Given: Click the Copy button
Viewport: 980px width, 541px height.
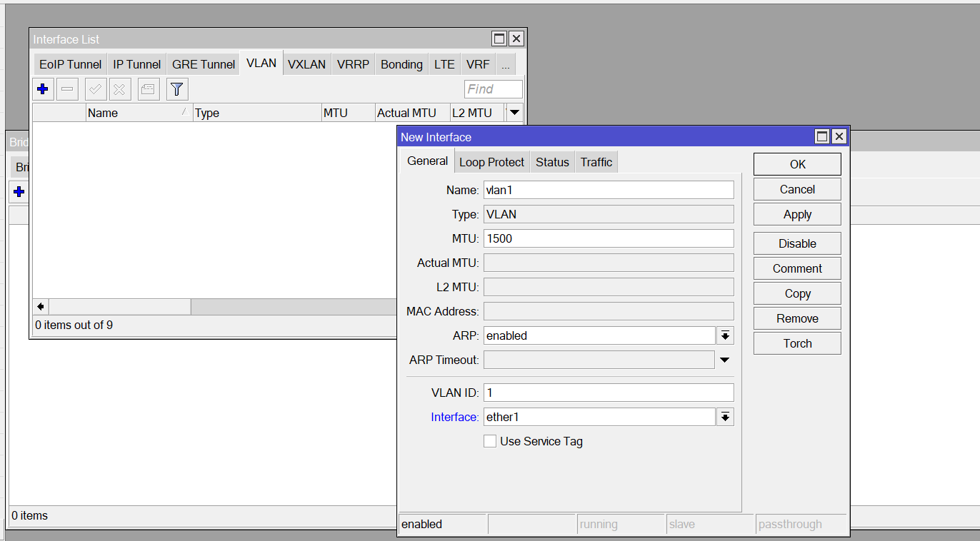Looking at the screenshot, I should [797, 293].
